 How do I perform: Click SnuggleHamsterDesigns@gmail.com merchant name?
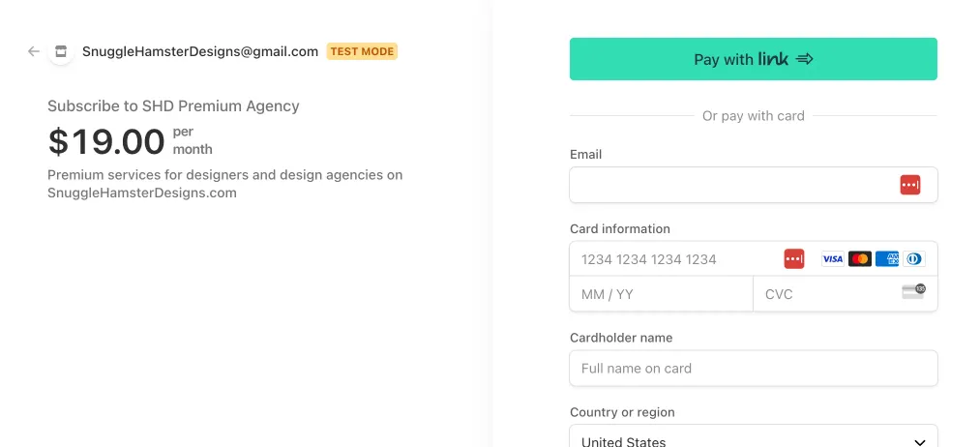coord(200,51)
